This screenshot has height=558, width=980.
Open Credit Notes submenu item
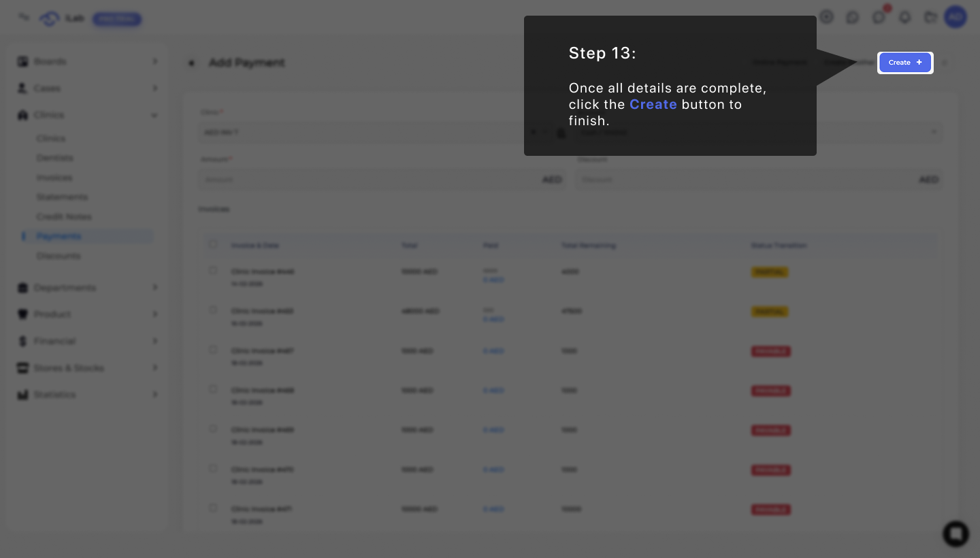point(64,217)
